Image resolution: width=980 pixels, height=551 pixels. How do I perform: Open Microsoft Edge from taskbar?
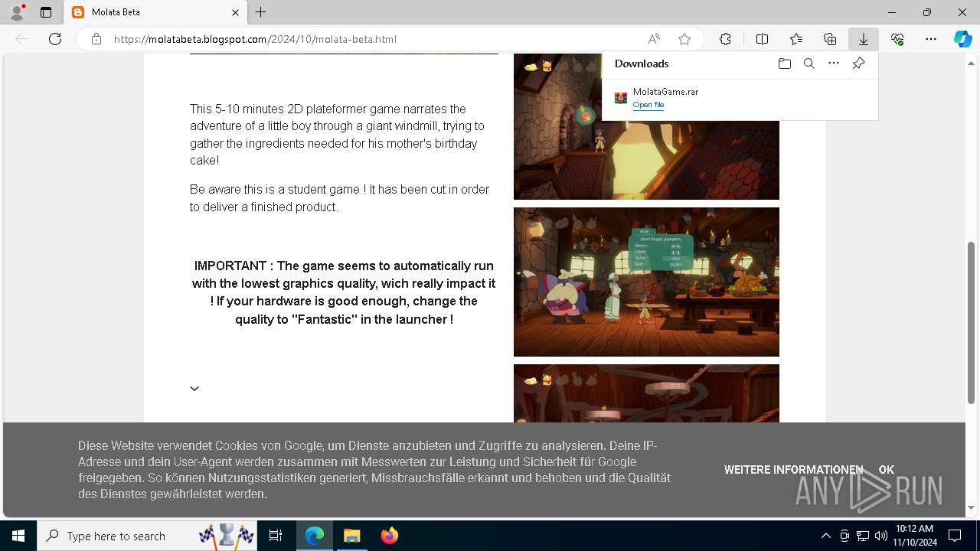[315, 536]
